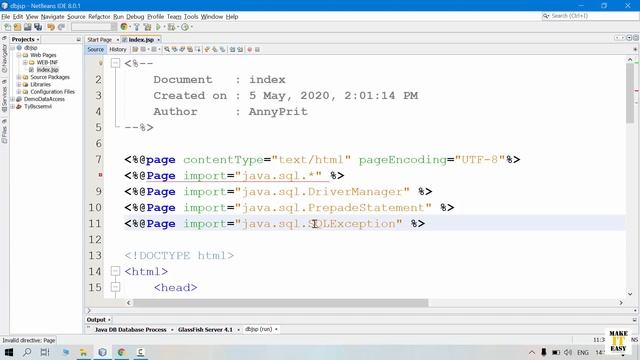Select index.jsp in the Projects tree
The image size is (640, 360).
(47, 70)
